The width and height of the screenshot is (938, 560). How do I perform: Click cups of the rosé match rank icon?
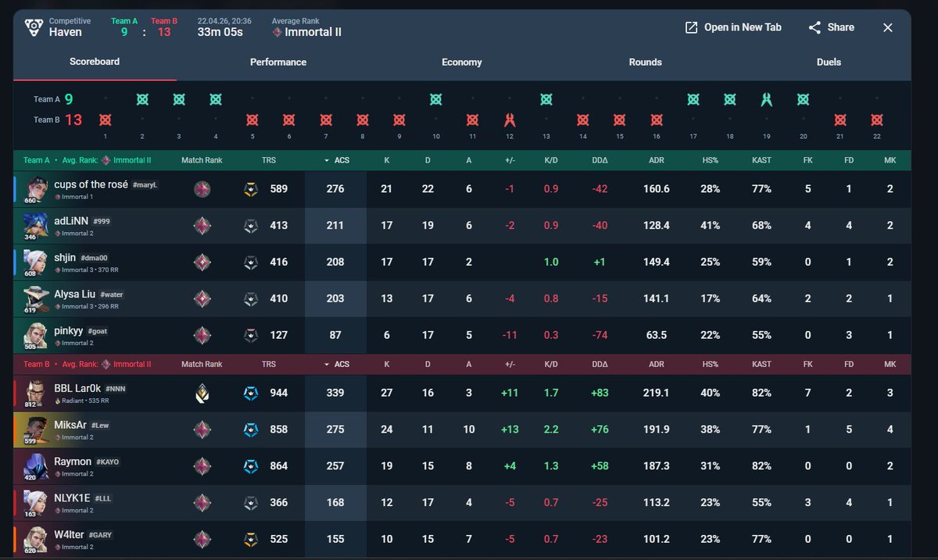(x=202, y=189)
